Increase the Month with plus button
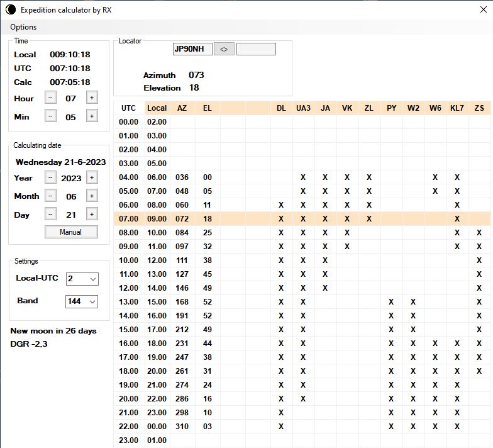 click(92, 196)
